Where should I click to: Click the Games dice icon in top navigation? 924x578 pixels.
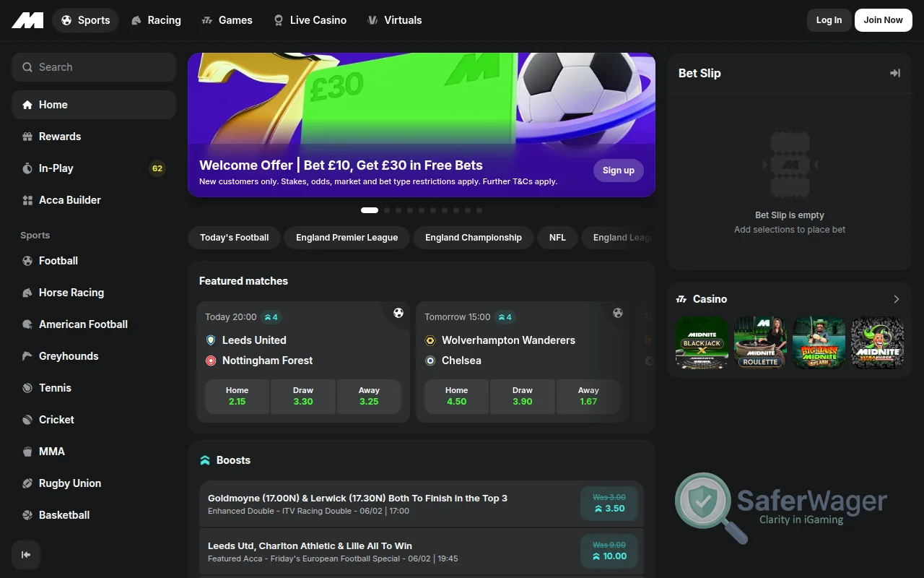tap(207, 20)
